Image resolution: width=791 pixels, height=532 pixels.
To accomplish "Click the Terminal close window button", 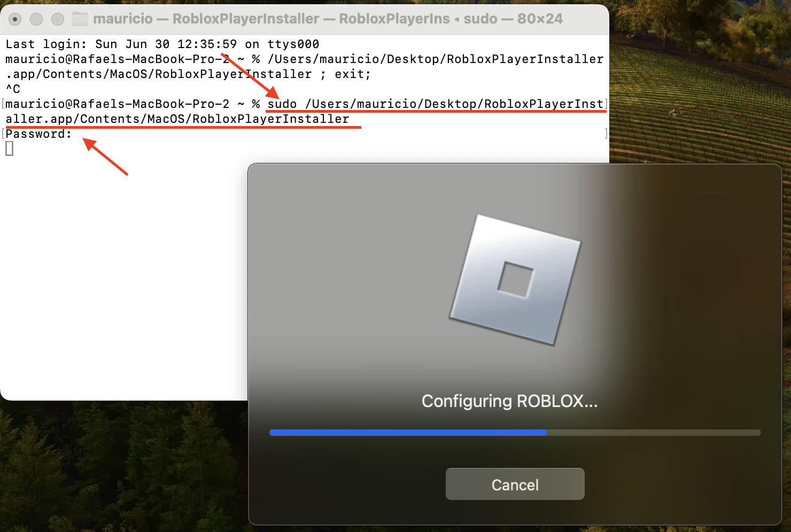I will [15, 19].
